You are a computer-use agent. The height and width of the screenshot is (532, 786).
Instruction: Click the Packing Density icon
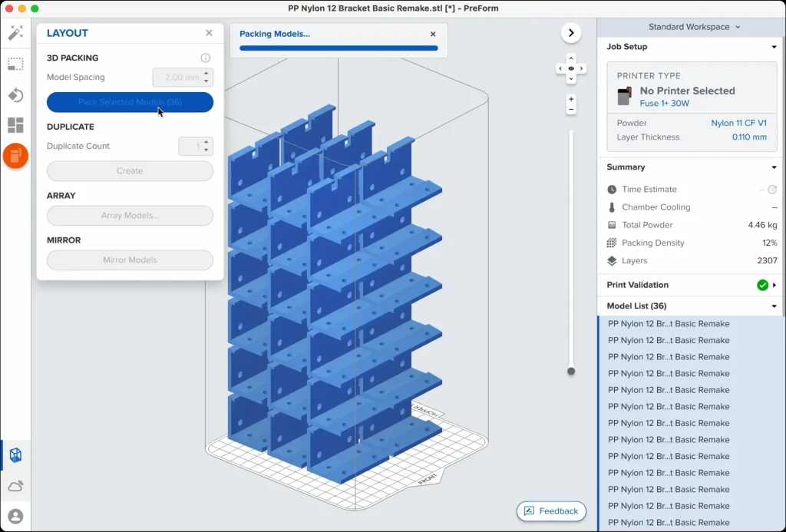coord(612,243)
